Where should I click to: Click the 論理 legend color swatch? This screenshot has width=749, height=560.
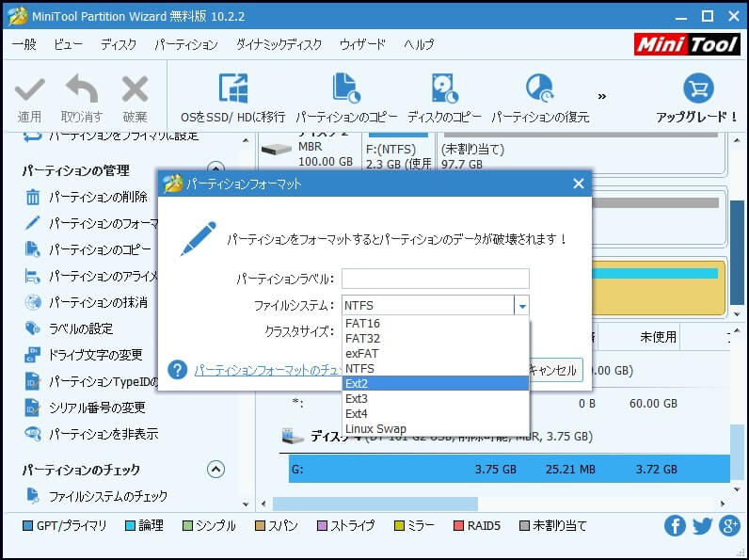130,526
